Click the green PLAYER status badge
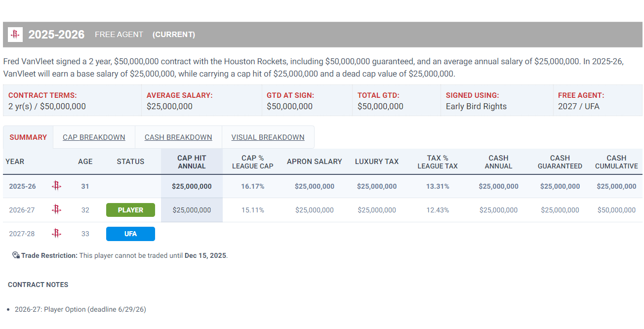The image size is (644, 329). 130,210
